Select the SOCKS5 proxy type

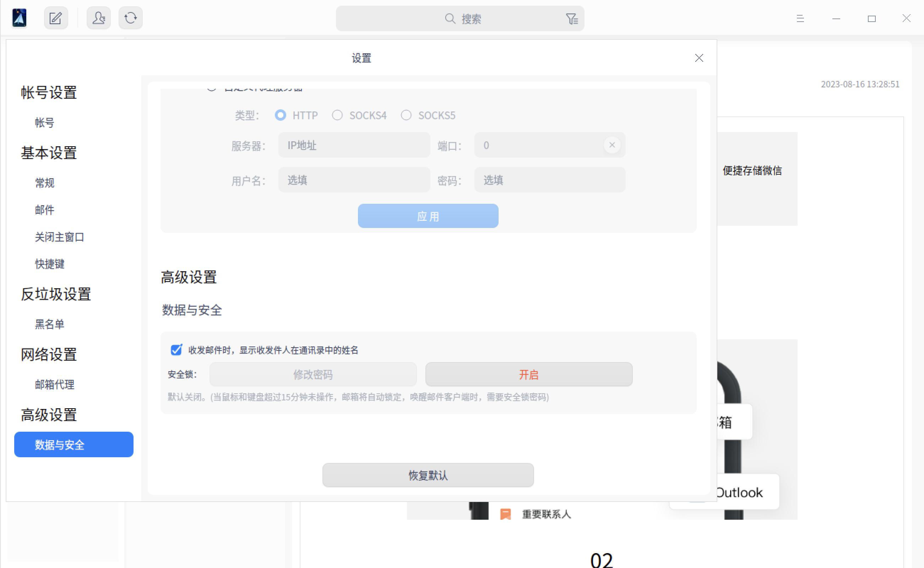pyautogui.click(x=406, y=115)
